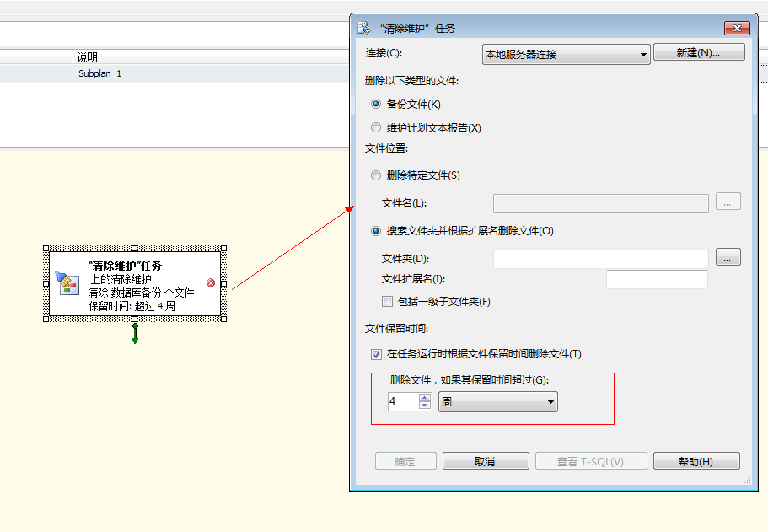Screen dimensions: 768x532
Task: Enable 包括一级子文件夹(F) checkbox
Action: (x=388, y=301)
